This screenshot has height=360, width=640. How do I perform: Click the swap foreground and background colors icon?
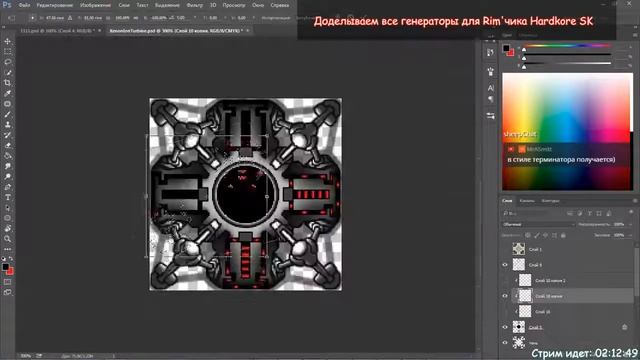(x=11, y=259)
